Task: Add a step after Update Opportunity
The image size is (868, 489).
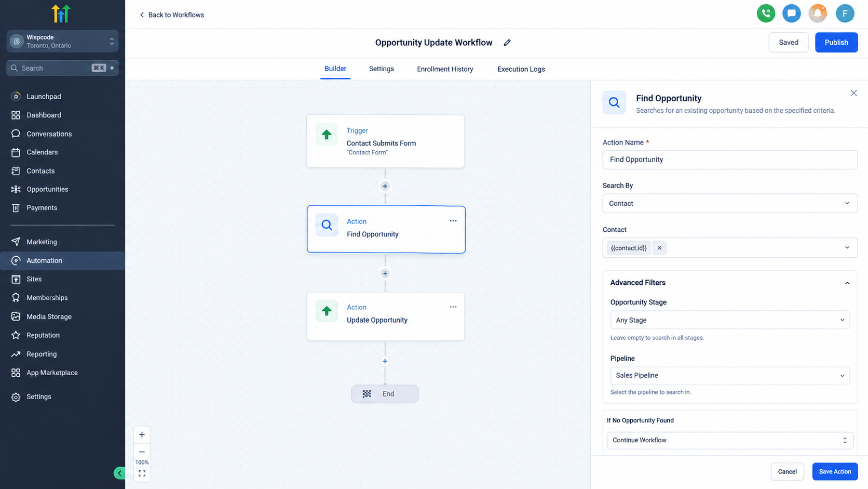Action: point(385,361)
